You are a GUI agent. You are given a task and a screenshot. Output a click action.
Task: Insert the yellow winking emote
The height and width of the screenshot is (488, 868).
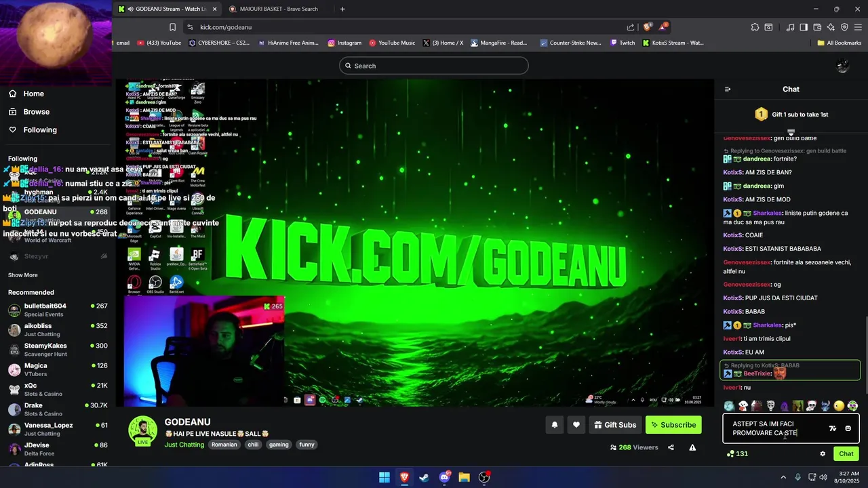click(839, 406)
